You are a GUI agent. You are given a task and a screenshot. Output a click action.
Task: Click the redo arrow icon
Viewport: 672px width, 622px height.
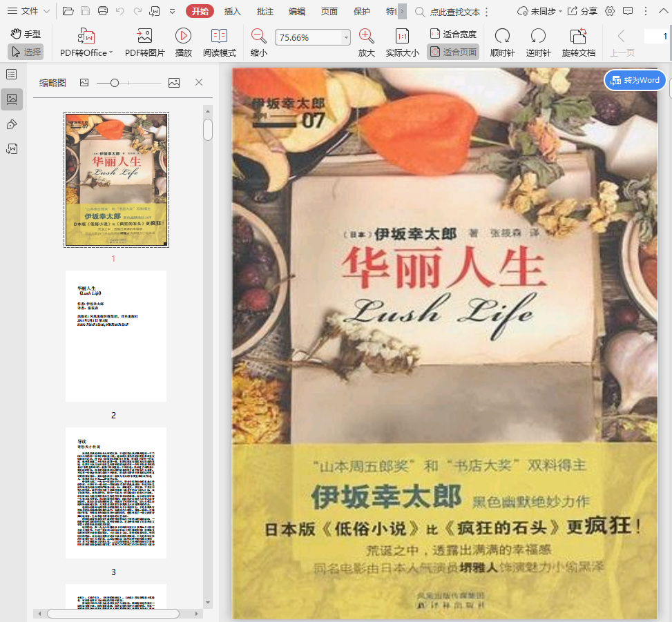point(137,11)
